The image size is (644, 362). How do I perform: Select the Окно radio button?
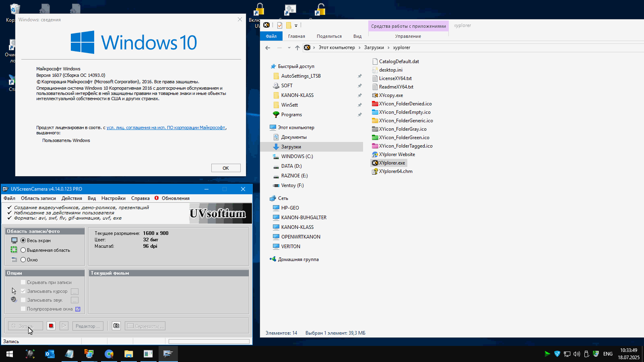click(x=23, y=260)
